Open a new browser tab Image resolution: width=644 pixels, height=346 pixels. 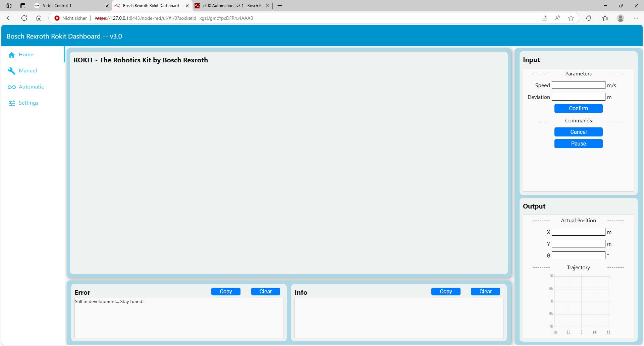280,6
